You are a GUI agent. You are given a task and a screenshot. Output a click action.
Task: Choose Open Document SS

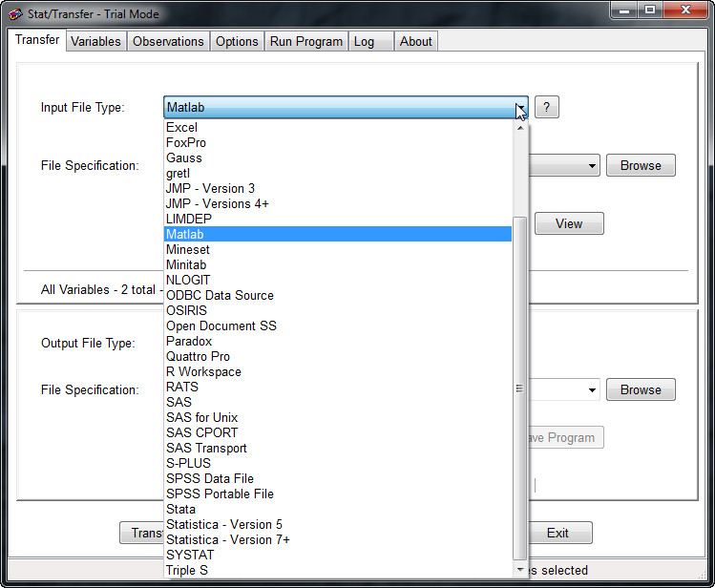(337, 325)
